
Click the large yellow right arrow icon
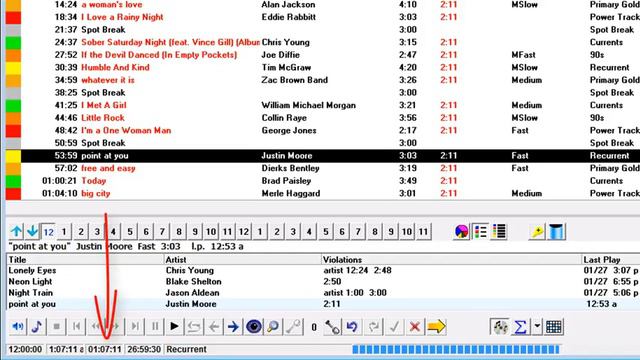pos(436,327)
